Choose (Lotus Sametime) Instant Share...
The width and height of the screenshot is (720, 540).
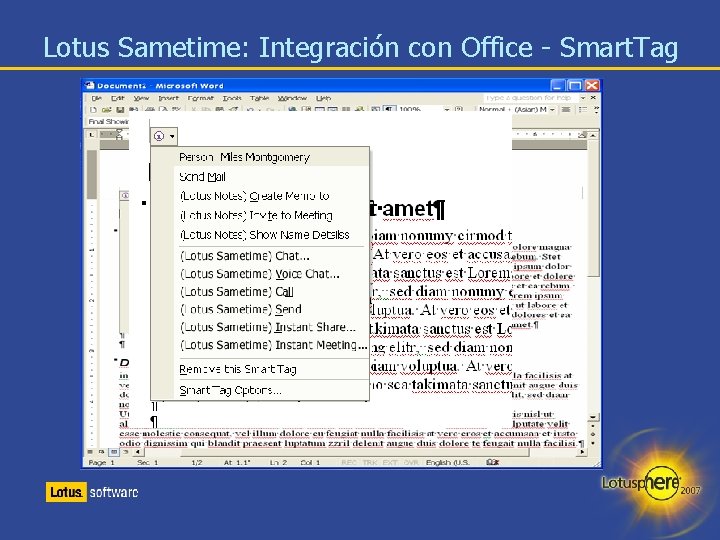(x=260, y=327)
